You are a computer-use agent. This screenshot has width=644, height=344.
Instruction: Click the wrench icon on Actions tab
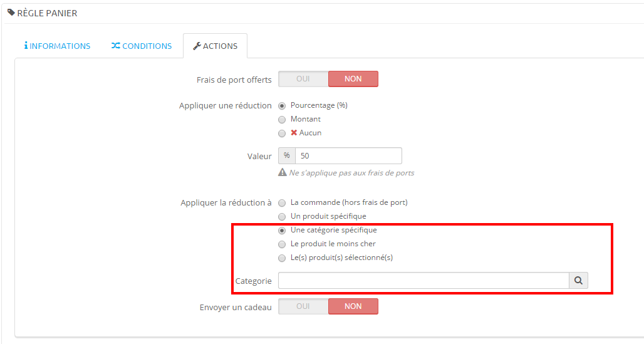[x=197, y=46]
